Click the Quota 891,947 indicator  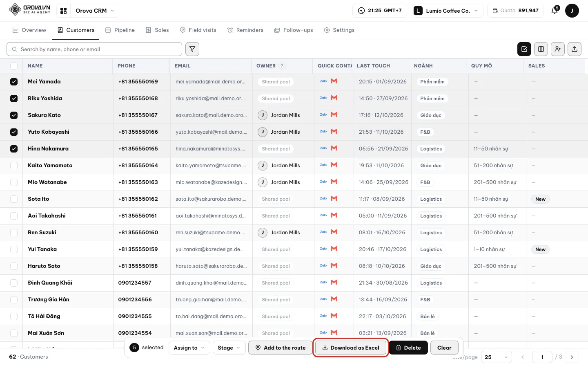(x=515, y=11)
